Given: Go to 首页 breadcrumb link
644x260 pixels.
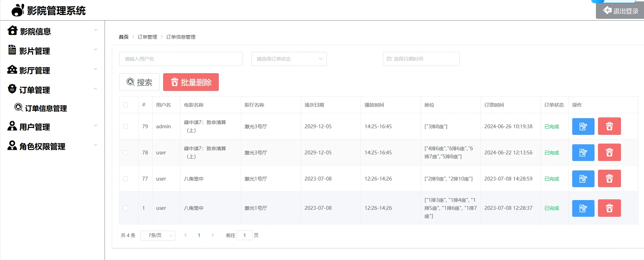Looking at the screenshot, I should [124, 37].
